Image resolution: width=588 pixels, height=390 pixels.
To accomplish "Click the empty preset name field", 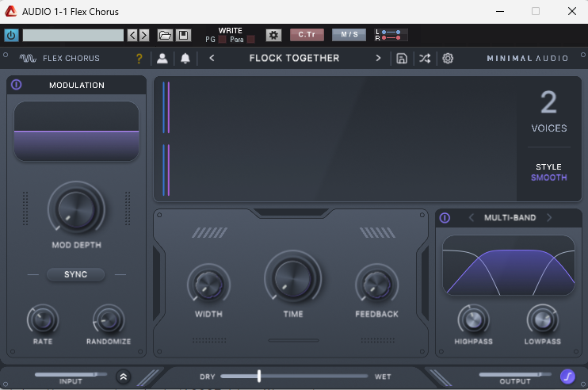I will point(73,35).
